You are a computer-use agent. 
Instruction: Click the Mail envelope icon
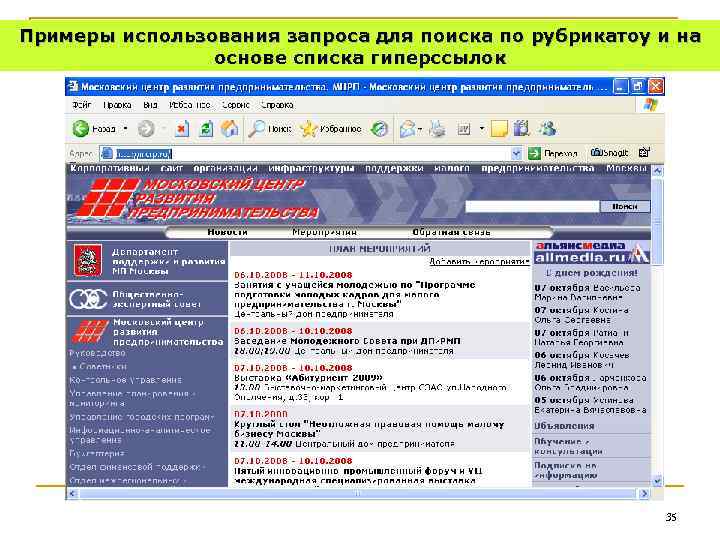(x=407, y=129)
